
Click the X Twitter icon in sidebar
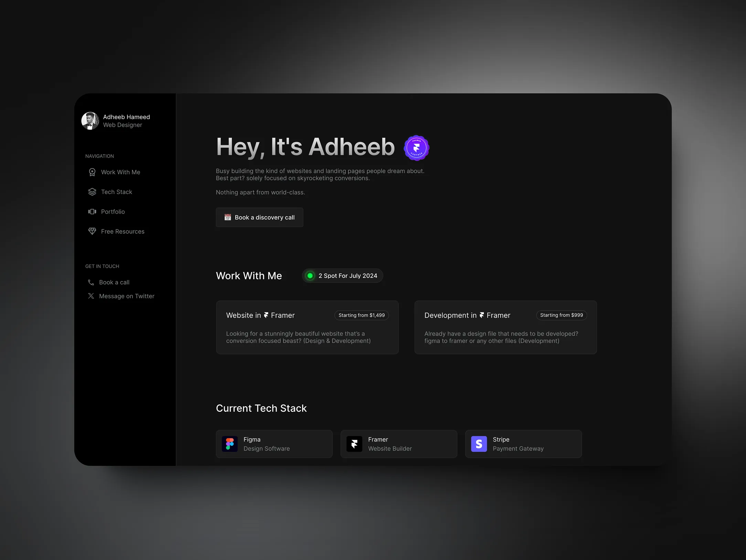coord(91,296)
